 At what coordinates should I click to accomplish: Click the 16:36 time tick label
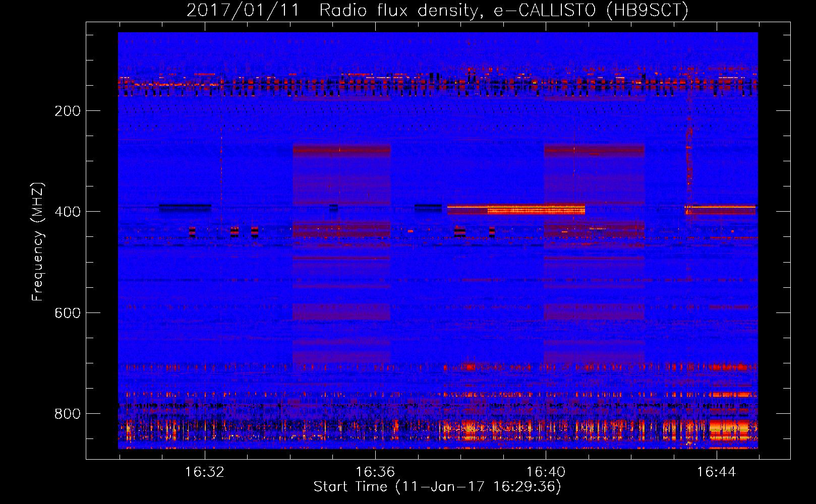click(375, 472)
